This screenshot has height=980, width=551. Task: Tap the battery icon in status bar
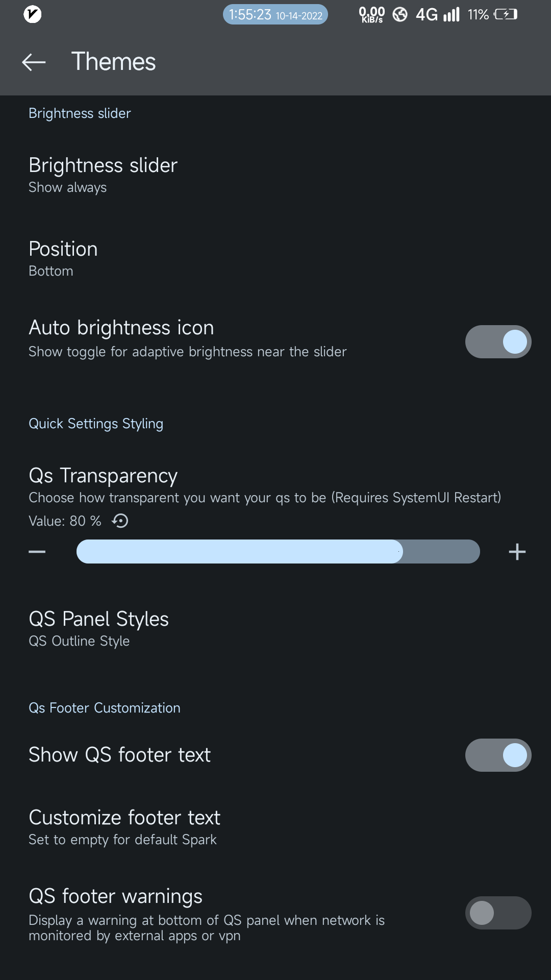505,14
